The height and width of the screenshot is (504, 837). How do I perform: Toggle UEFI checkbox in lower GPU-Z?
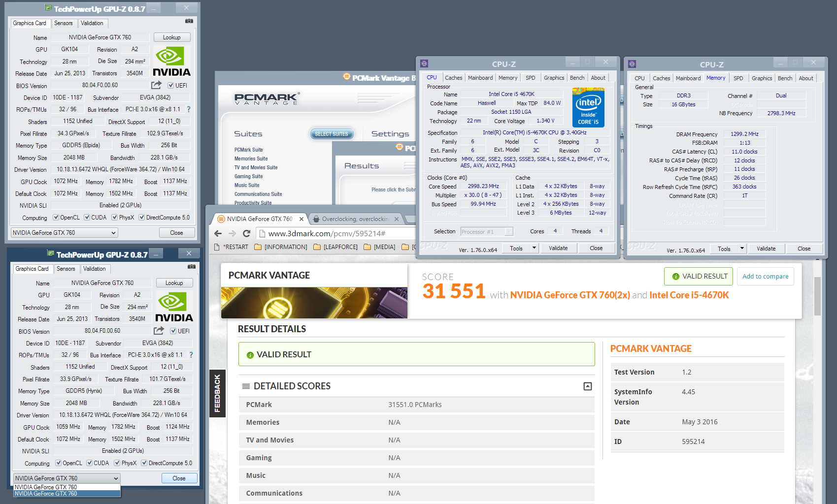click(173, 331)
